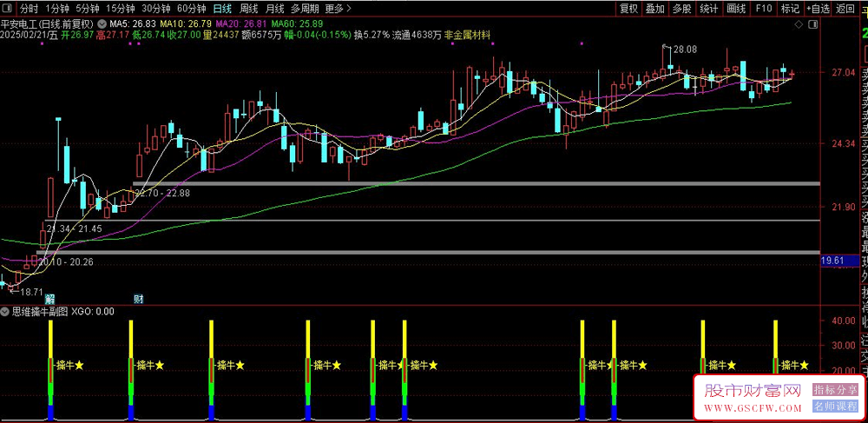Click the 解 marker below the chart
Screen dimensions: 868x423
pos(49,299)
